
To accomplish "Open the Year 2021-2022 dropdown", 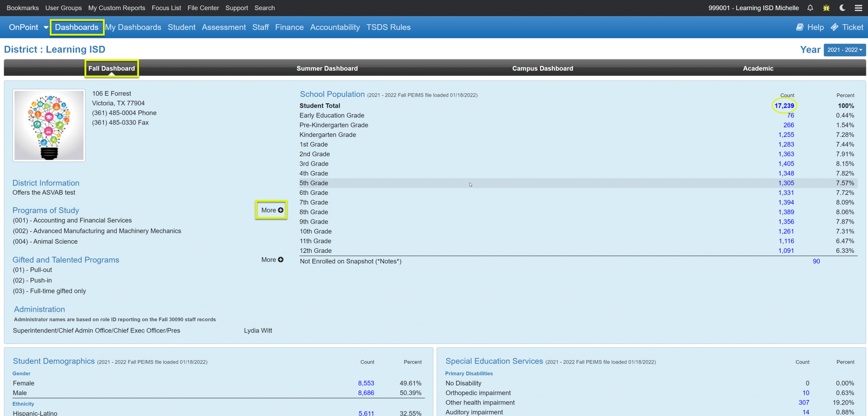I will (x=845, y=50).
